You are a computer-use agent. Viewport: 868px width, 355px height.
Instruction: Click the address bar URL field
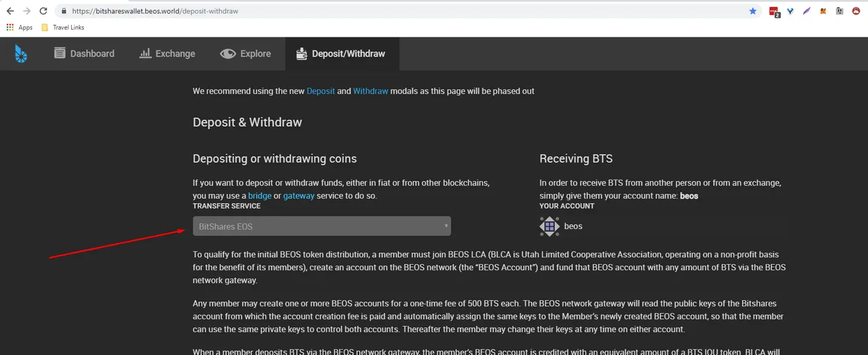pos(400,12)
